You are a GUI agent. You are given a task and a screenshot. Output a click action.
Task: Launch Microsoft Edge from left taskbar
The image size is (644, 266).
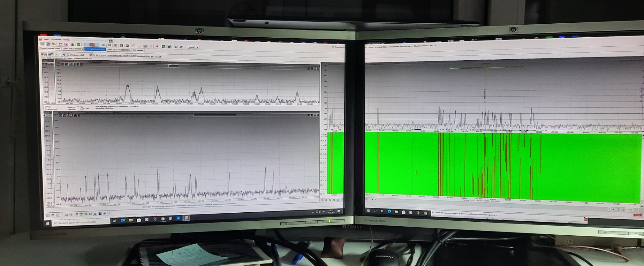coord(123,220)
